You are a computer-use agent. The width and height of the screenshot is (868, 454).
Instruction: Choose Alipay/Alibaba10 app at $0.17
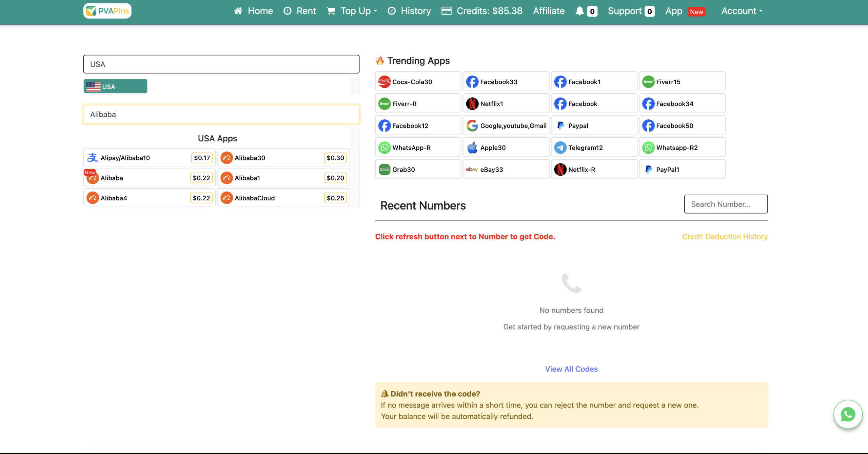tap(149, 158)
